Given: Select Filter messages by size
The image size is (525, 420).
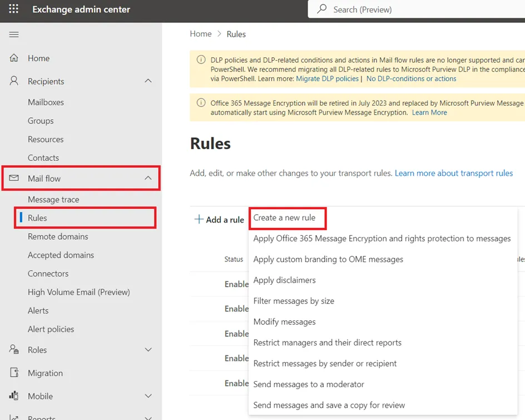Looking at the screenshot, I should [x=294, y=301].
